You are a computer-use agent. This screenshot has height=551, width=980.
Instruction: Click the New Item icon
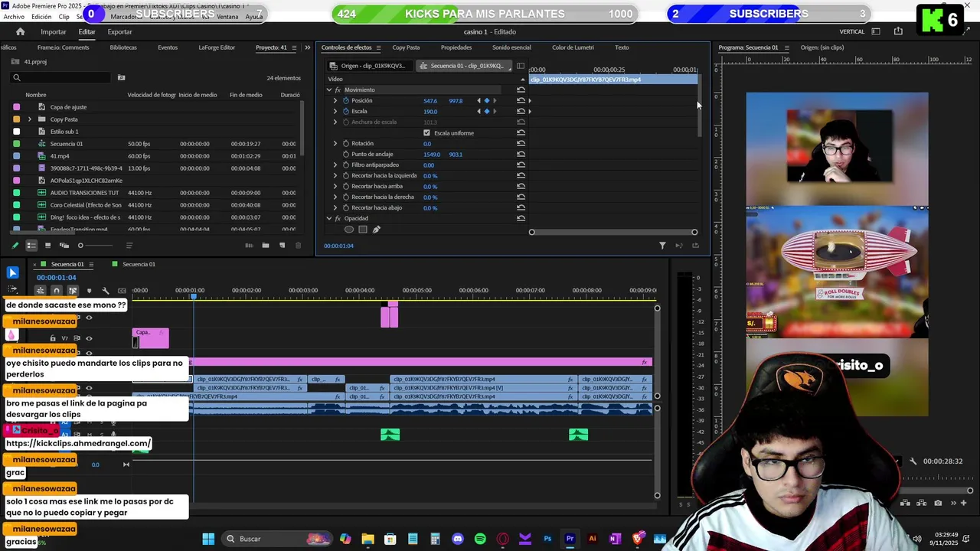click(x=282, y=246)
